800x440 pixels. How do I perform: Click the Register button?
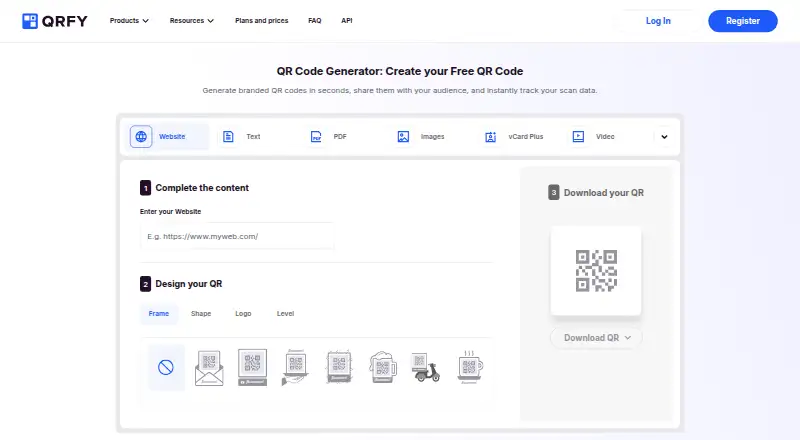coord(743,21)
